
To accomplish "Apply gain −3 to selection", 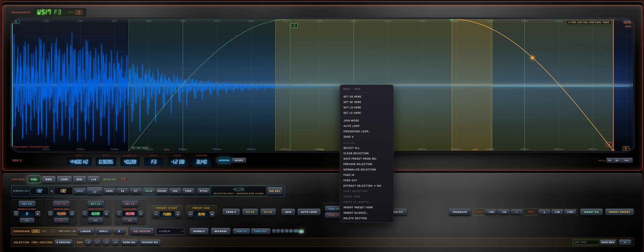I will pos(88,242).
